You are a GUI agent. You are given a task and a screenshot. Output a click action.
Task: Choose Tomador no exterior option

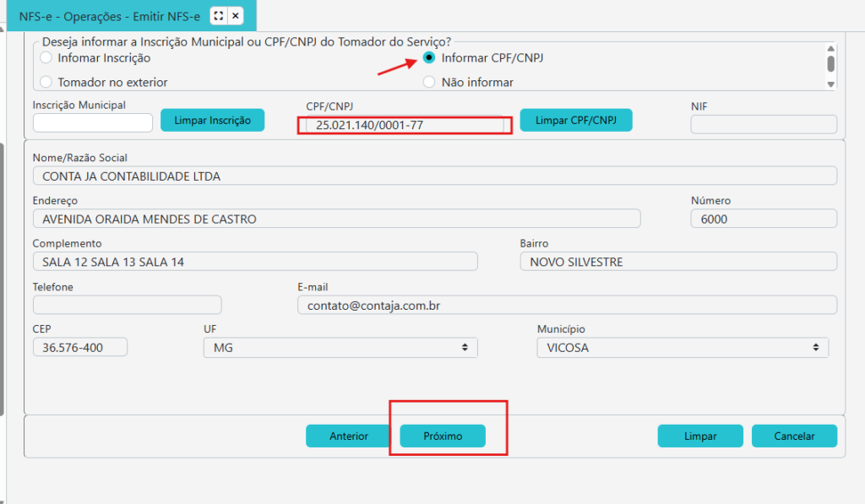(46, 82)
